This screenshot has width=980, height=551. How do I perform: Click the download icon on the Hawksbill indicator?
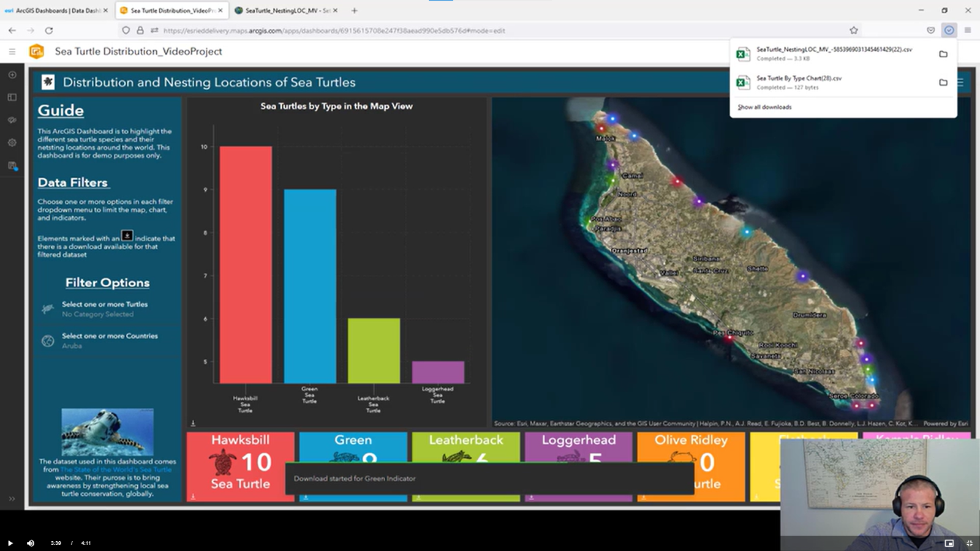pos(192,498)
